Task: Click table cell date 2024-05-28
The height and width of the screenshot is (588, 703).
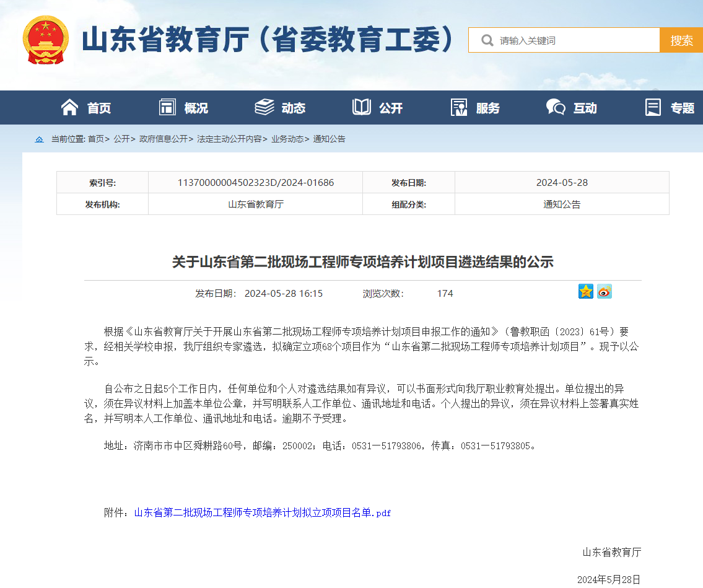Action: 562,183
